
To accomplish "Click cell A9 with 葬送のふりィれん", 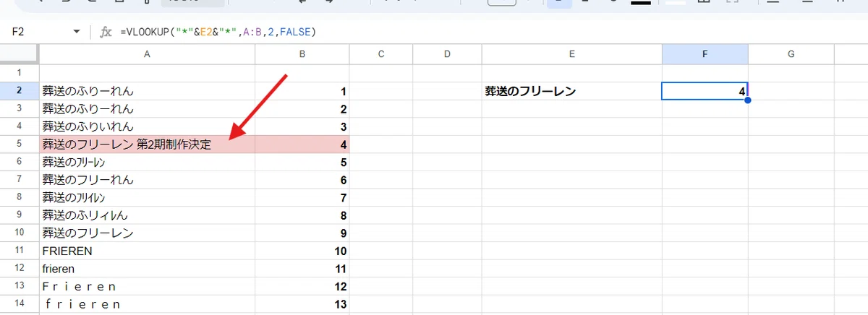I will [x=147, y=215].
